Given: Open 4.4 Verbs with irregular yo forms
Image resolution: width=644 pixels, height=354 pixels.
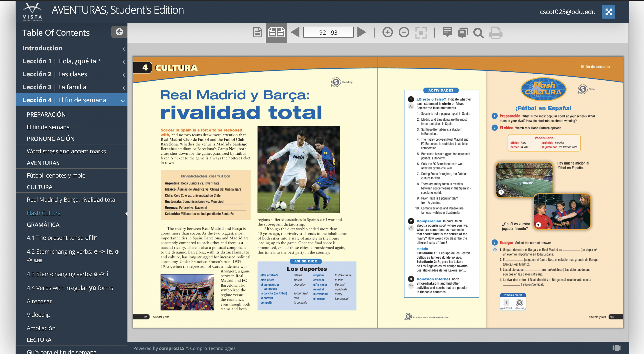Looking at the screenshot, I should tap(70, 288).
